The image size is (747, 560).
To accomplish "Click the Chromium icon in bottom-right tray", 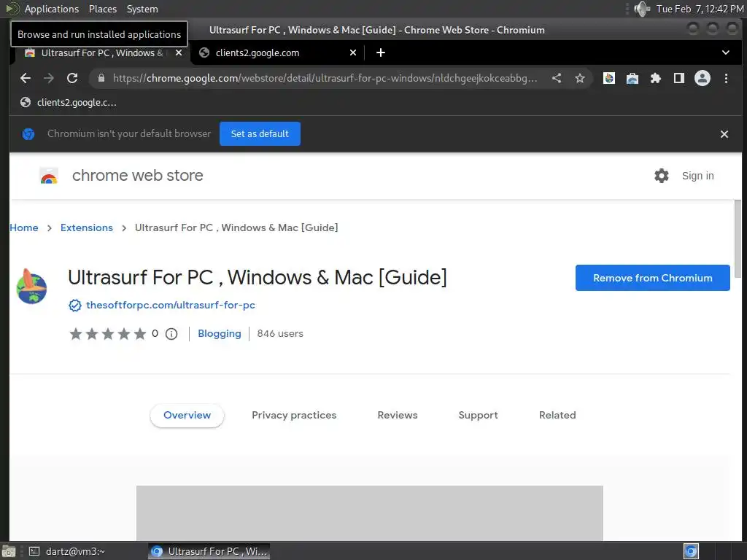I will point(691,551).
